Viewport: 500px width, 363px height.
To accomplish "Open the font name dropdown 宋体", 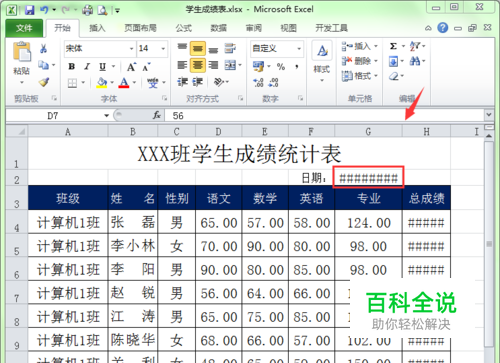I will [x=131, y=49].
